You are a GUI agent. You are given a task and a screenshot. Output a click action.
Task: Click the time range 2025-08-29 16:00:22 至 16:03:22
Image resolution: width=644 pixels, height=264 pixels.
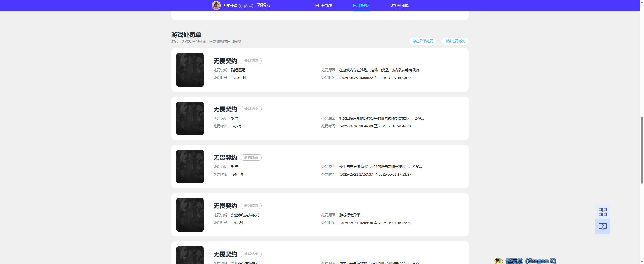(376, 78)
